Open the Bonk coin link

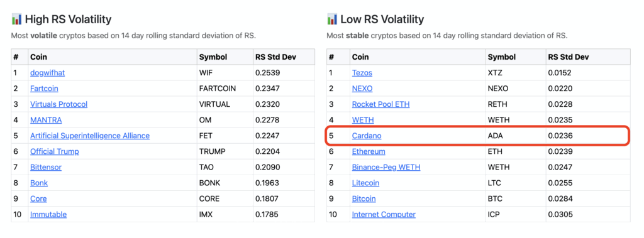tap(39, 183)
